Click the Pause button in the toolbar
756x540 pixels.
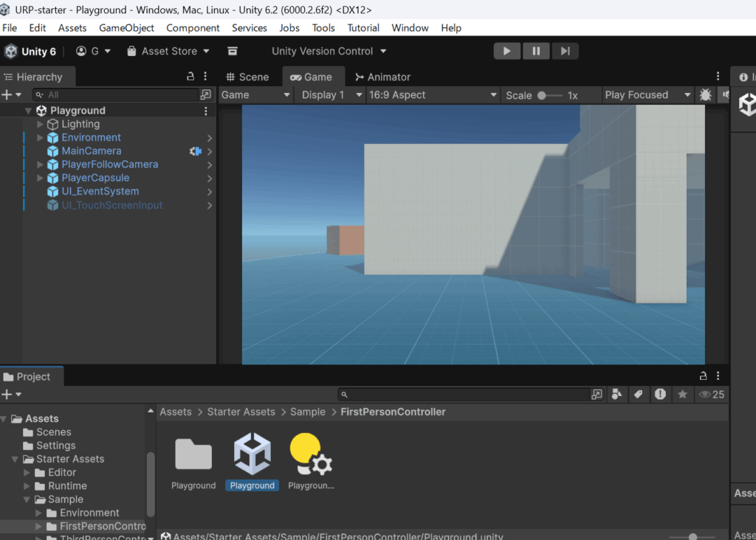pyautogui.click(x=536, y=51)
